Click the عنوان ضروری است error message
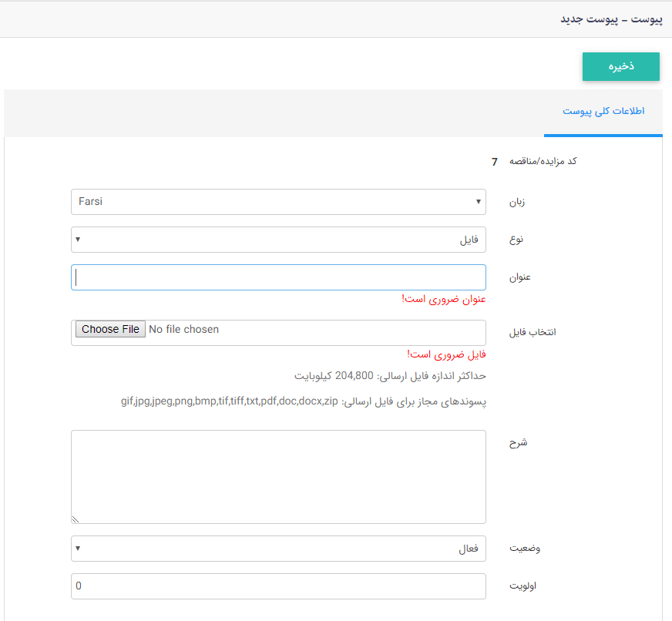 pos(443,299)
